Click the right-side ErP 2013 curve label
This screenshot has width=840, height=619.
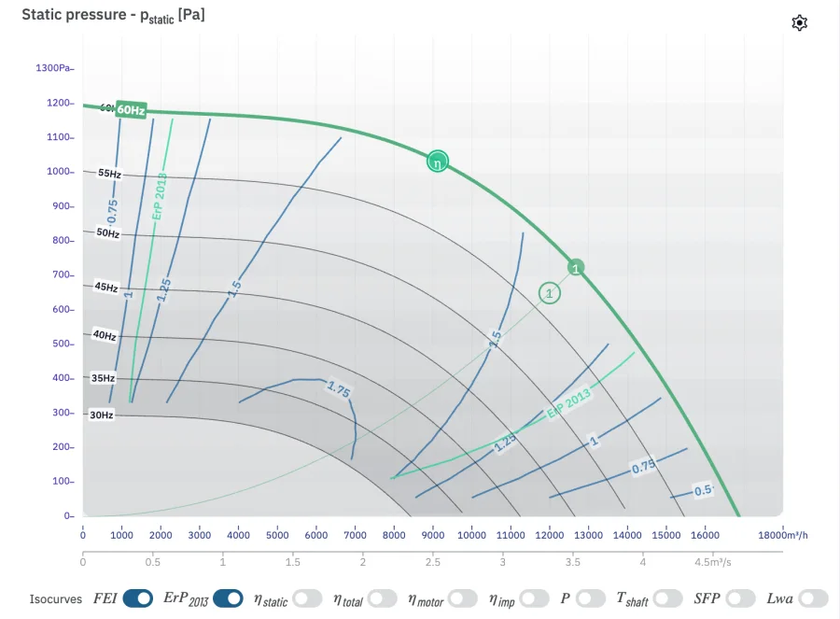coord(569,402)
